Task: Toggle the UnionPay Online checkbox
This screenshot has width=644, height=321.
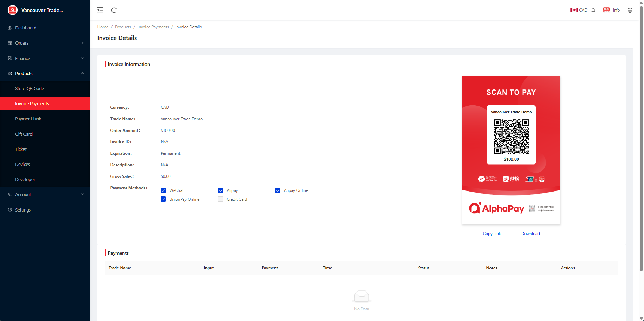Action: (163, 199)
